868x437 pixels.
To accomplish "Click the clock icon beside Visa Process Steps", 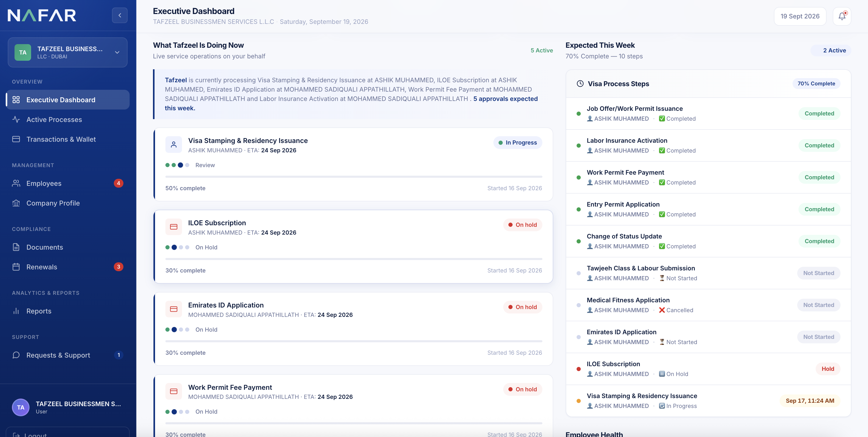I will (580, 84).
